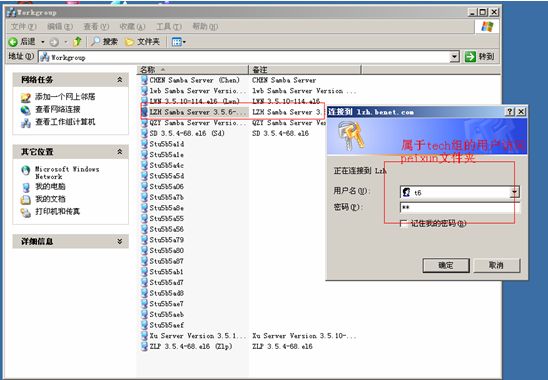
Task: Select computer icon for Stu5b5a4c
Action: click(144, 165)
